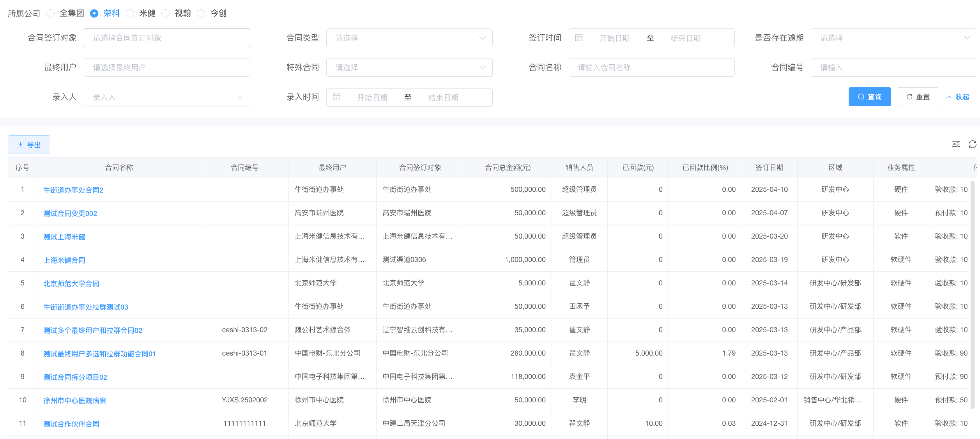Open the 合同类型 dropdown
This screenshot has height=439, width=980.
[x=409, y=38]
